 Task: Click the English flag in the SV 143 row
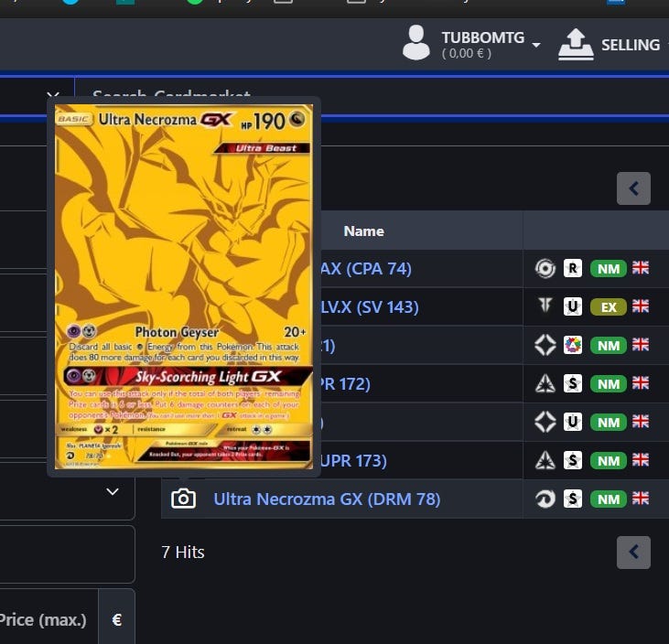[x=641, y=306]
